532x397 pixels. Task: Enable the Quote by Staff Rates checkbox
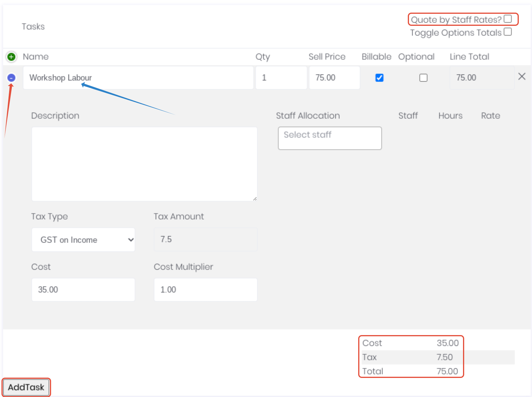pyautogui.click(x=508, y=18)
